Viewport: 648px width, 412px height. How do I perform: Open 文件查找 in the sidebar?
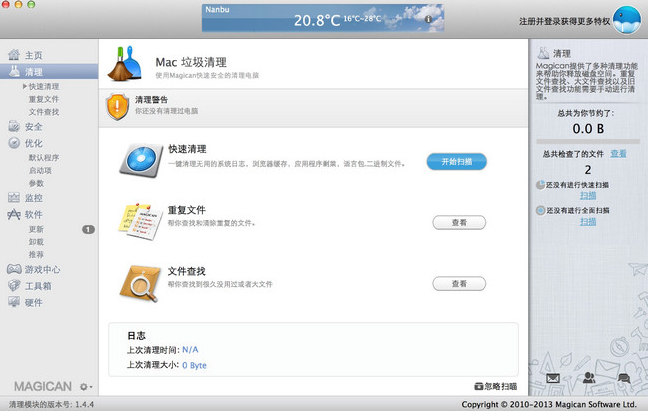click(44, 112)
